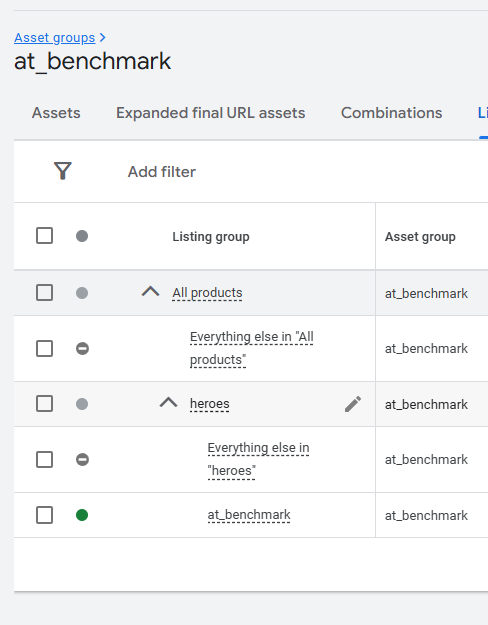The height and width of the screenshot is (625, 488).
Task: Click the Asset group column header
Action: [x=420, y=237]
